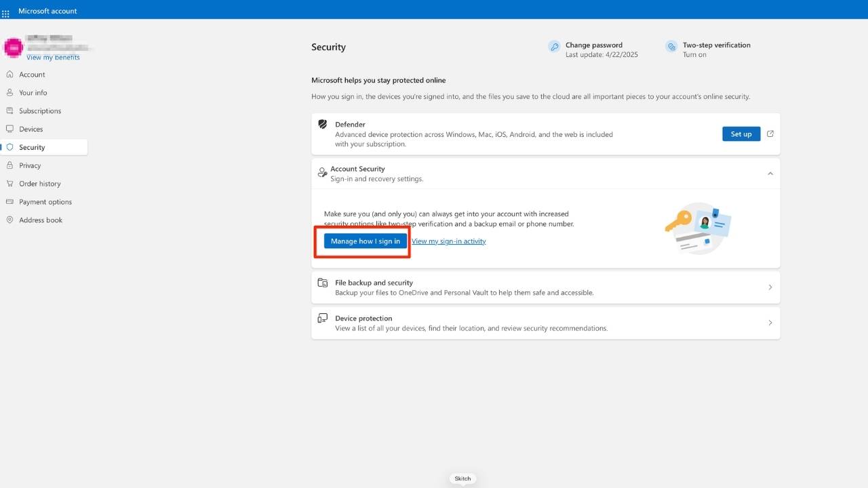Click the Order history cart icon

click(9, 184)
